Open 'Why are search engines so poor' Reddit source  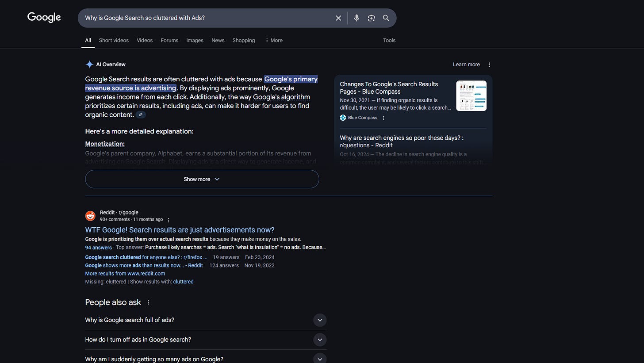pyautogui.click(x=402, y=141)
